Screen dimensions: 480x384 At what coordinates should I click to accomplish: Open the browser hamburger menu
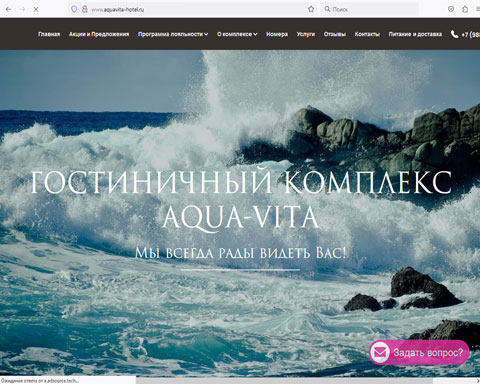478,9
